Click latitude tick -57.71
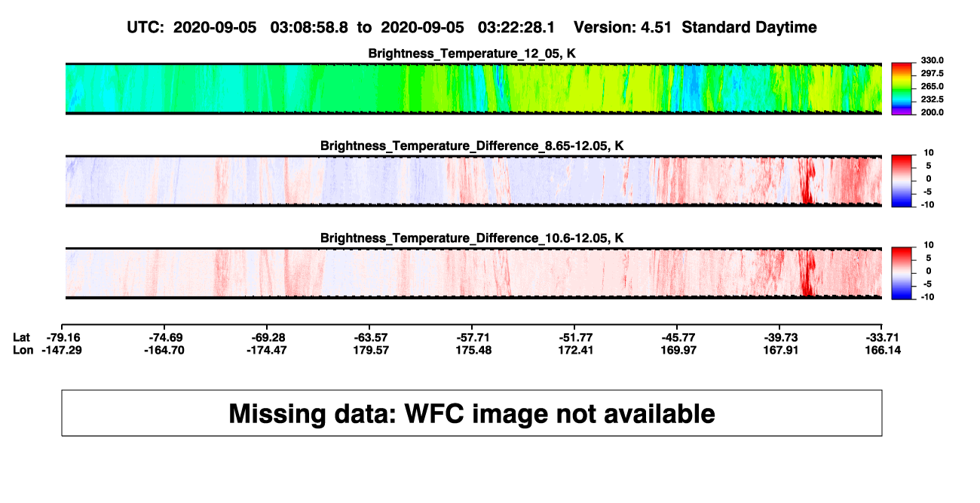Image resolution: width=980 pixels, height=503 pixels. point(473,337)
